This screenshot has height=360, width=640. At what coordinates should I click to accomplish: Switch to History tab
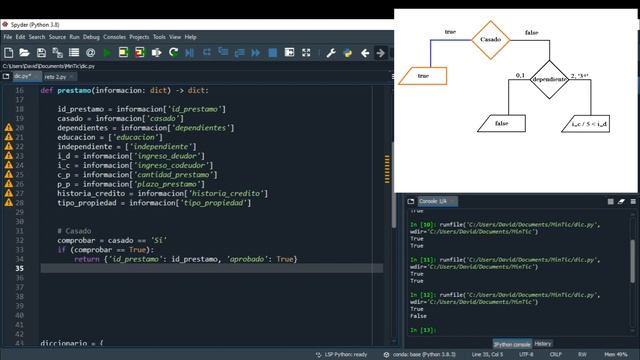(542, 344)
